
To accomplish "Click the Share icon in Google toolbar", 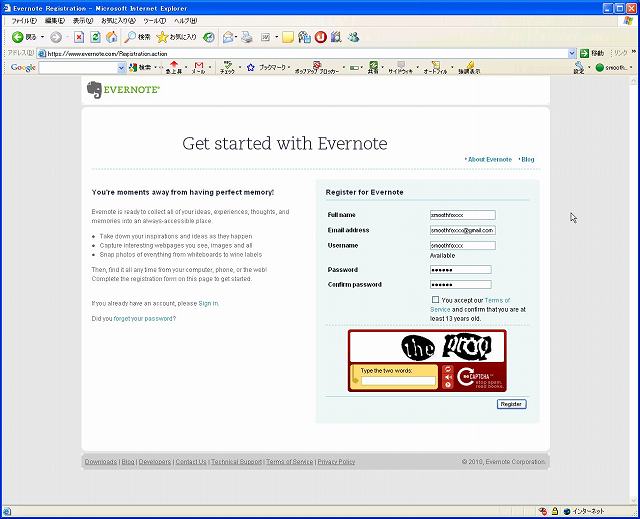I will [x=373, y=67].
